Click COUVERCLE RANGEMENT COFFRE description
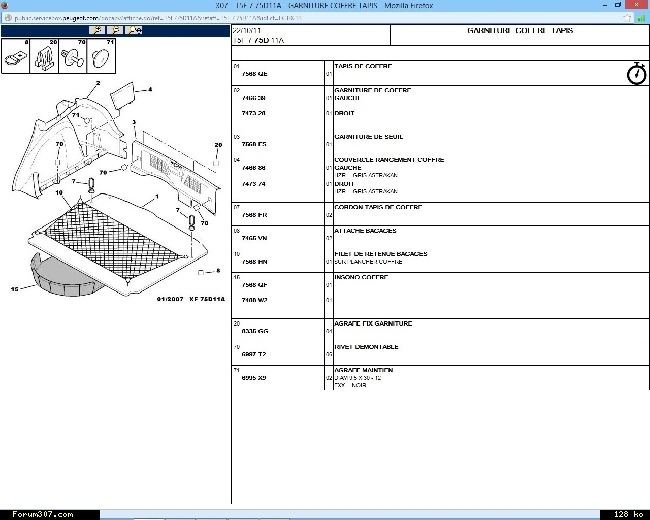 coord(389,160)
